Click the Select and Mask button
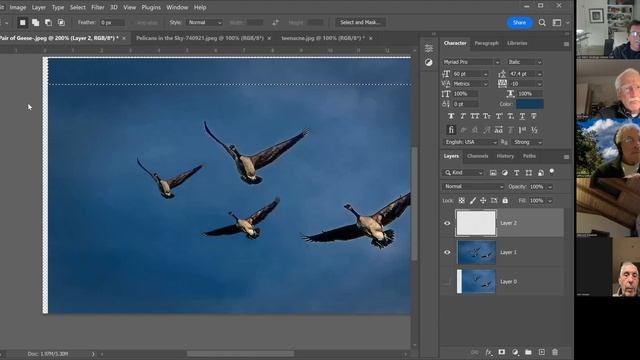Viewport: 640px width, 360px height. coord(360,22)
